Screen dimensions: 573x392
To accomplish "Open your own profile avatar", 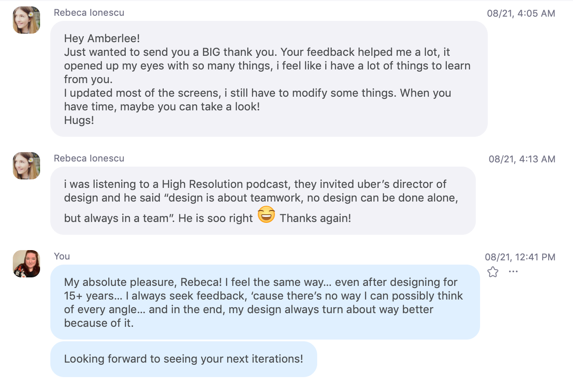I will [26, 264].
